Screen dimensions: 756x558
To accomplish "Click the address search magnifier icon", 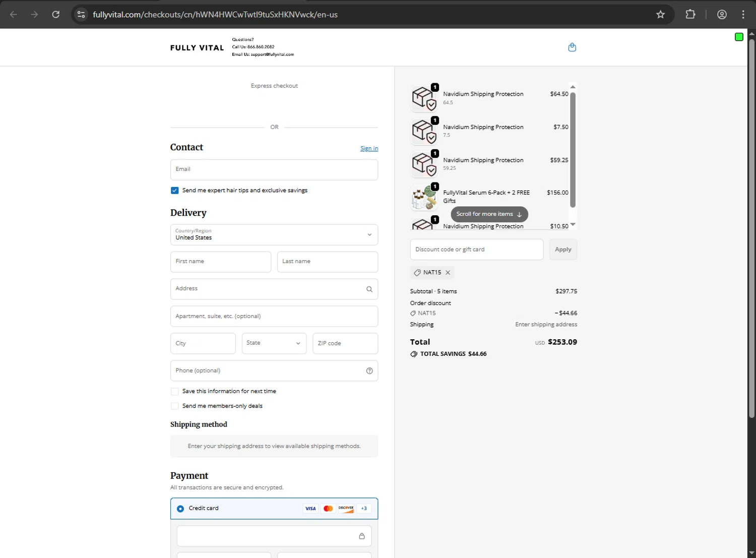I will point(369,289).
